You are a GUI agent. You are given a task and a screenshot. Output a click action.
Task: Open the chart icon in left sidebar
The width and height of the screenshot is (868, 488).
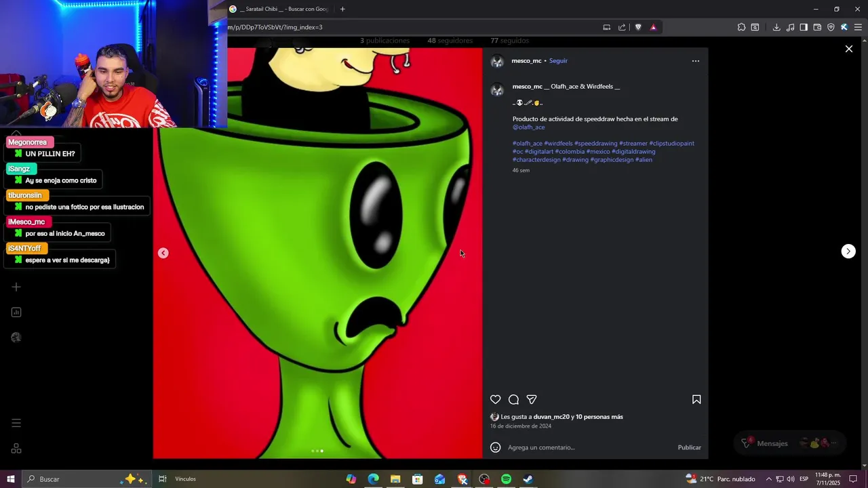click(16, 312)
